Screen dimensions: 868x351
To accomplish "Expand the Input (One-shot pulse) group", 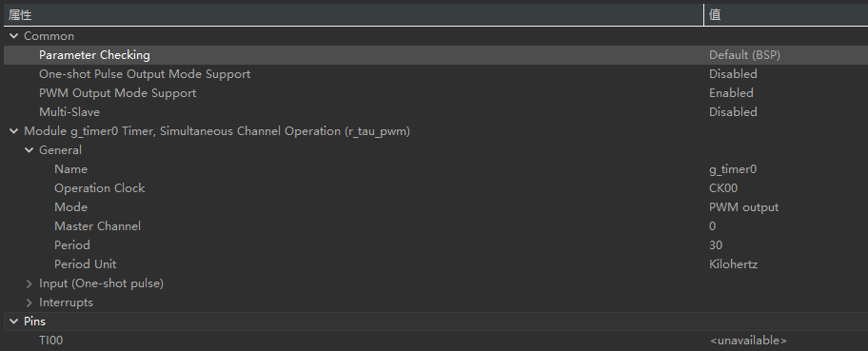I will click(30, 283).
